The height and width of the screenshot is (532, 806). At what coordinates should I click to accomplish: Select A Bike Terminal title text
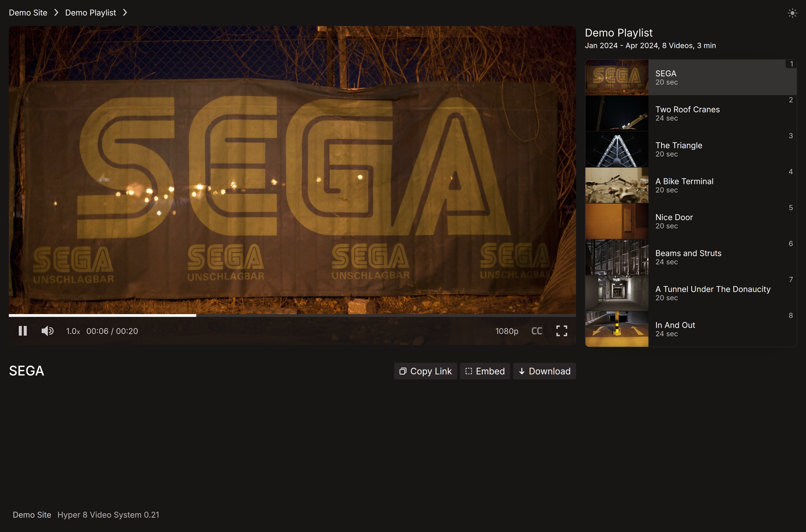(684, 181)
